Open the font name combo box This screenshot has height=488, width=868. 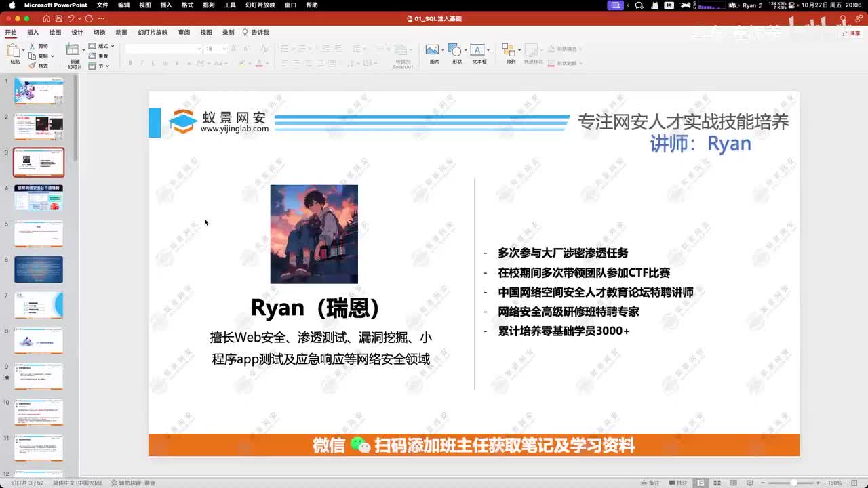point(163,49)
